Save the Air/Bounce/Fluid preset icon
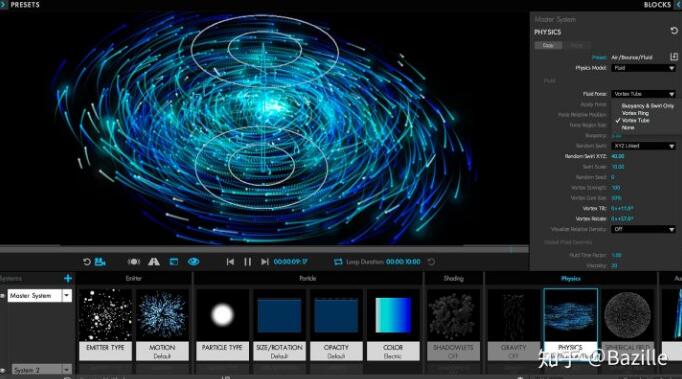The image size is (682, 379). click(x=674, y=57)
